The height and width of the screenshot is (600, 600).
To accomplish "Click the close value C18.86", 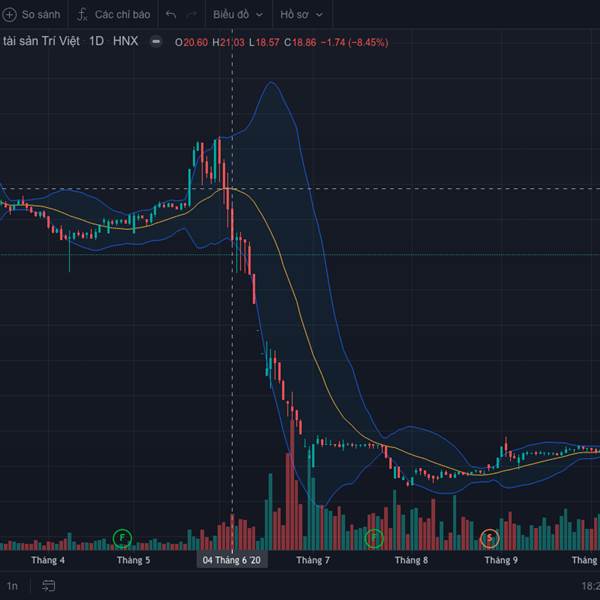I will click(x=300, y=42).
